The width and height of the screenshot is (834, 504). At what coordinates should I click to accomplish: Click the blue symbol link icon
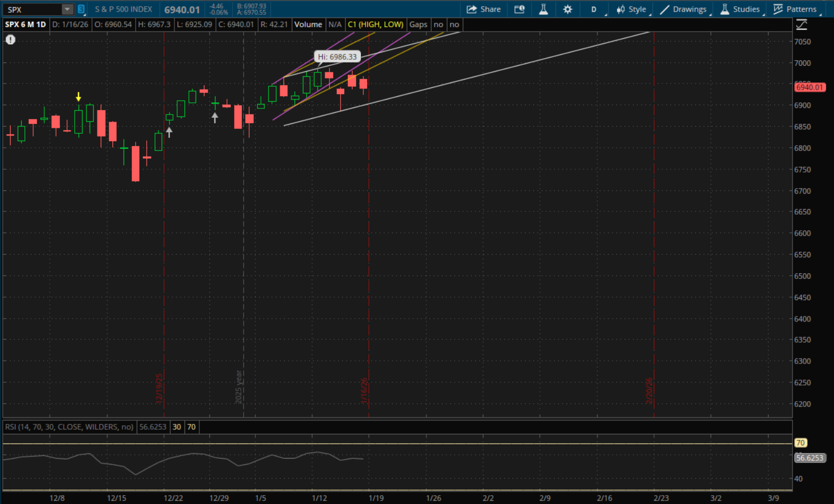[81, 9]
